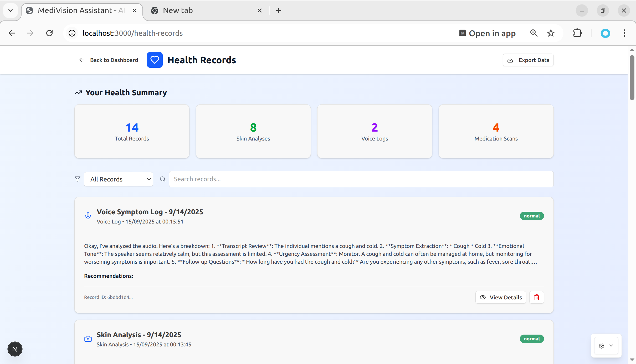Click the blue heart Health Records logo icon
Image resolution: width=636 pixels, height=364 pixels.
click(x=155, y=60)
